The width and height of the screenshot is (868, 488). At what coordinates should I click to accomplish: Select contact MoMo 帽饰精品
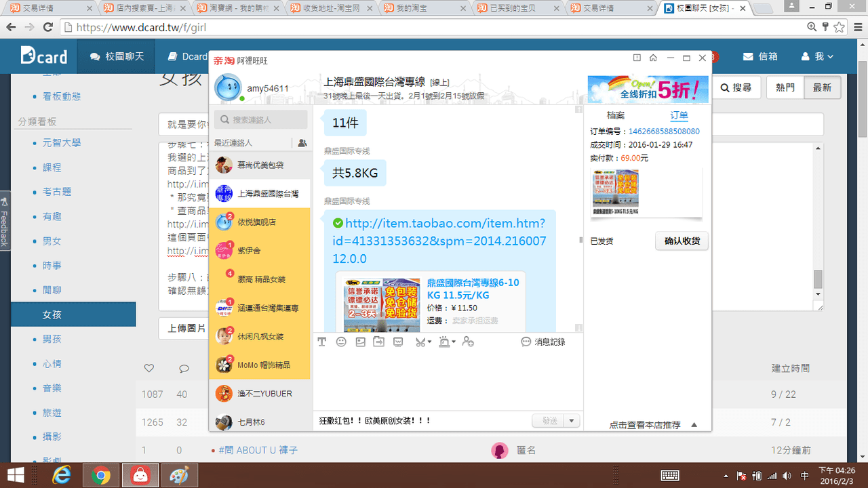point(260,365)
